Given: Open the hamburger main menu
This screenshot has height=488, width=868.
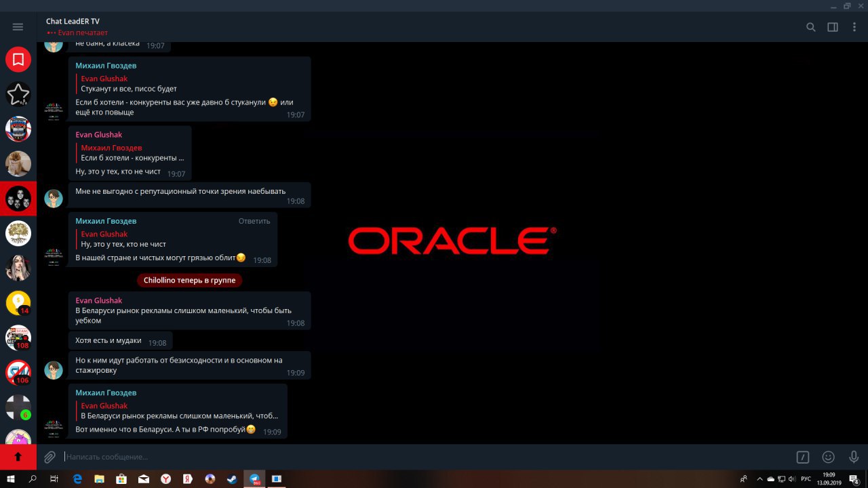Looking at the screenshot, I should click(18, 27).
